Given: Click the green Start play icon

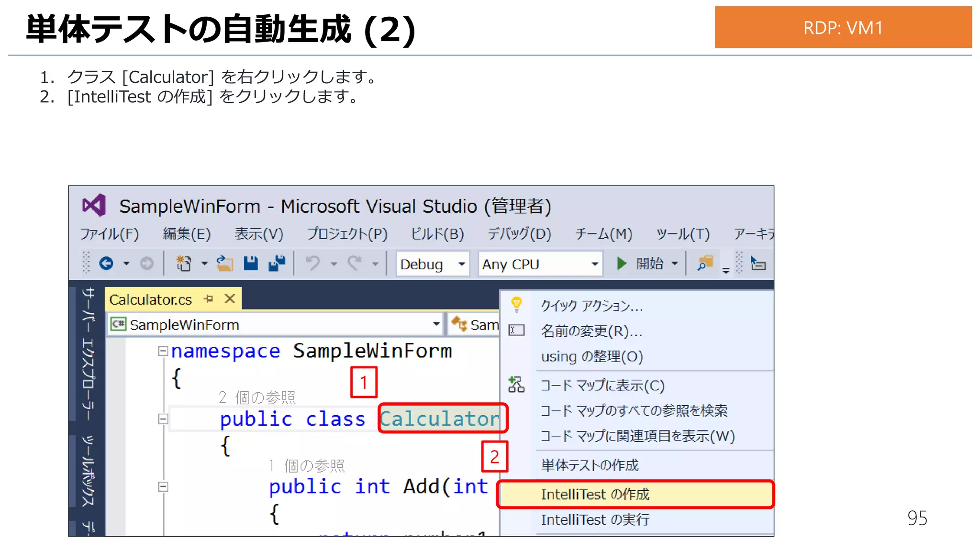Looking at the screenshot, I should point(621,264).
